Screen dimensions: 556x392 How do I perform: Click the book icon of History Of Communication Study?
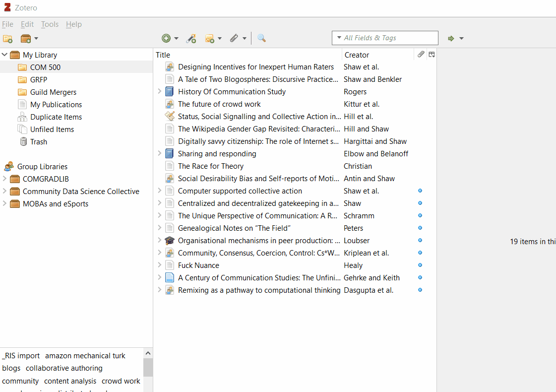[x=170, y=91]
